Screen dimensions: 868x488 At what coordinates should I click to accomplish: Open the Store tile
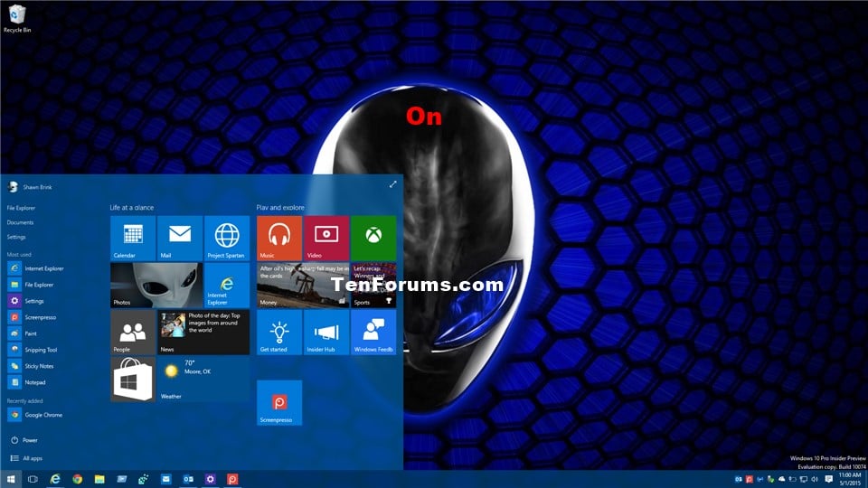click(133, 379)
